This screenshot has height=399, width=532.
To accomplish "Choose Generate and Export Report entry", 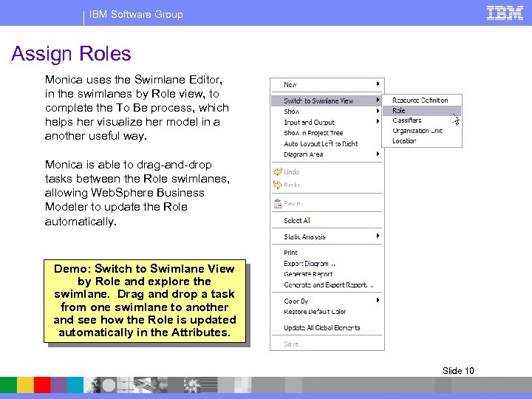I will pos(327,285).
